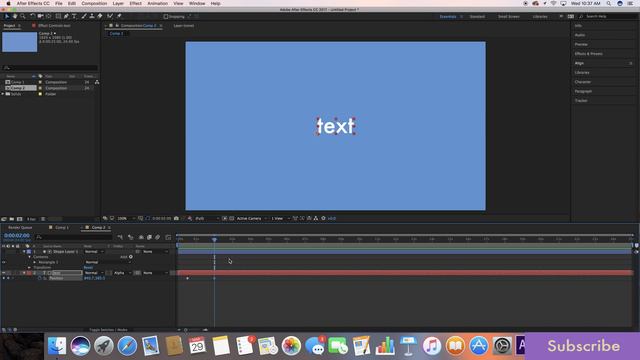Select the Rotation tool

pos(33,16)
